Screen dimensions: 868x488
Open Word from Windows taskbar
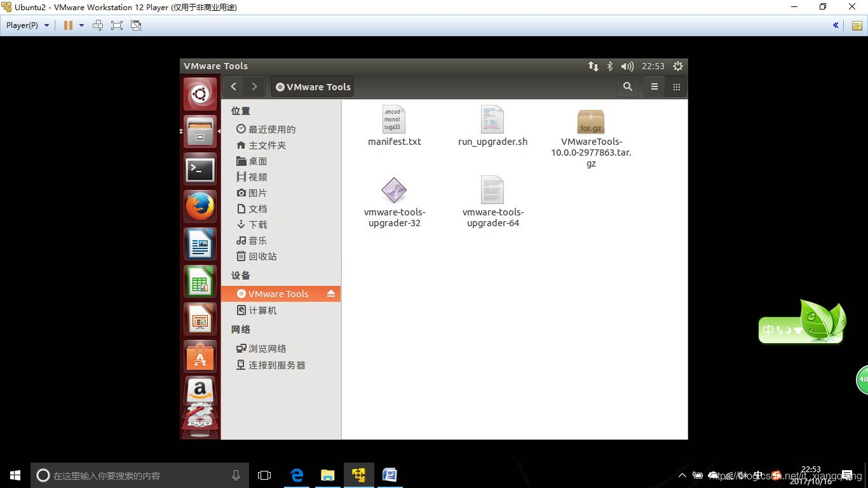[x=390, y=475]
